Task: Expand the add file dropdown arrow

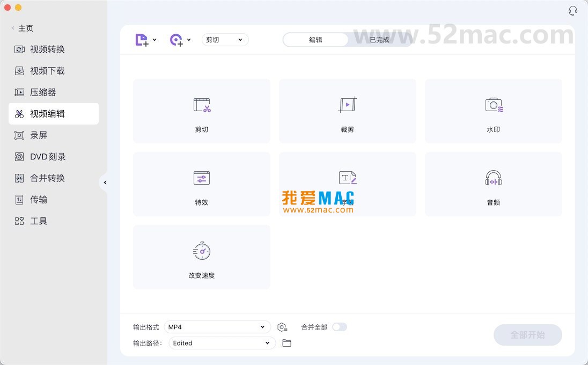Action: coord(155,40)
